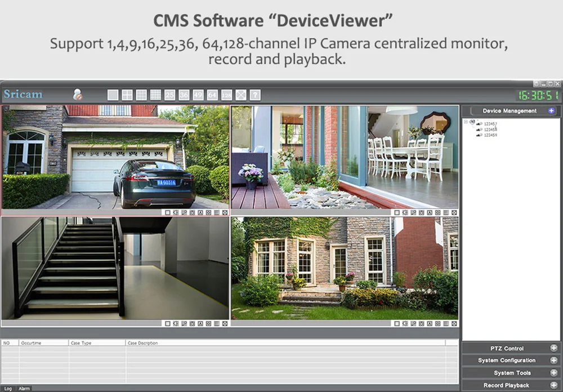Click the Occurtime column header

[x=43, y=343]
